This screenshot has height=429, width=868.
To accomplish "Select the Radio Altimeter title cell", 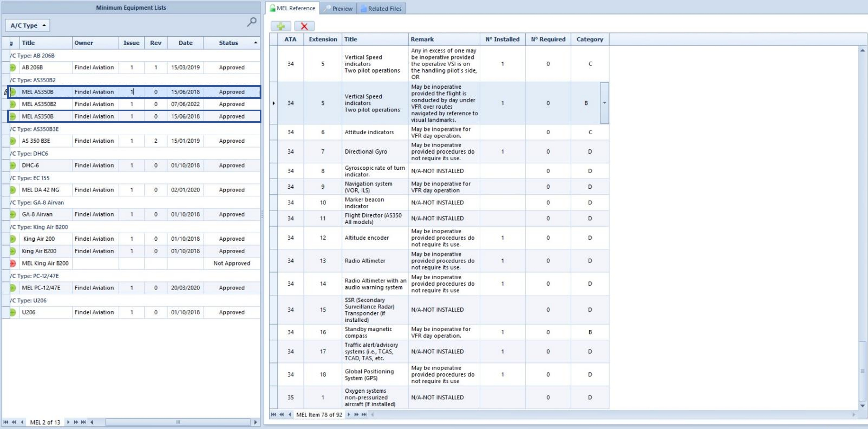I will (x=375, y=261).
